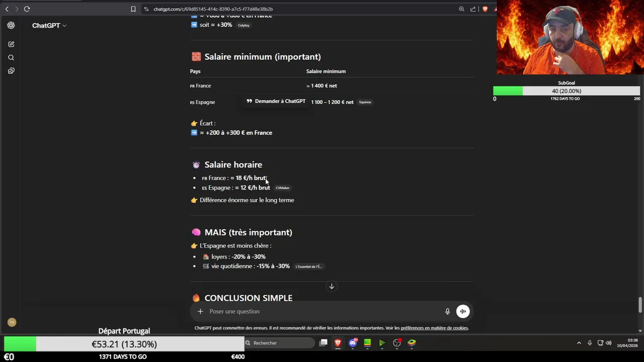Open the Colybry source chip

pos(244,25)
